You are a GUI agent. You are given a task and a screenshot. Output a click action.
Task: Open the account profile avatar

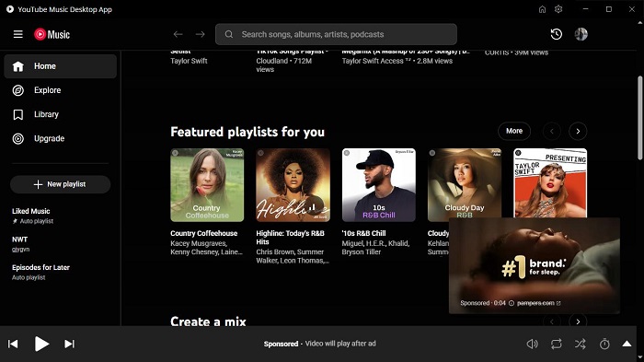click(581, 34)
